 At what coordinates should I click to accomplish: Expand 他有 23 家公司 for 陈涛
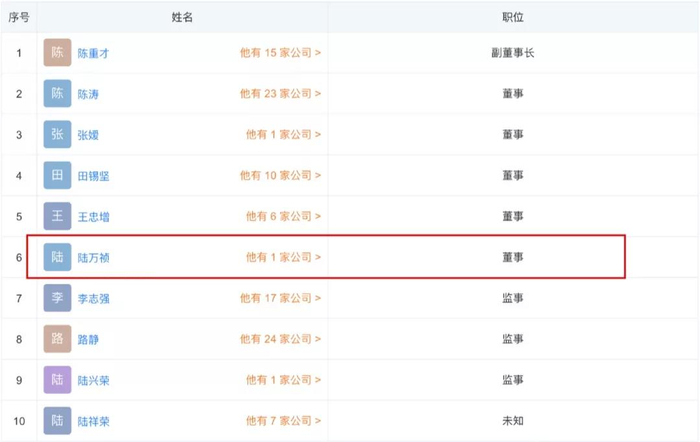coord(280,94)
